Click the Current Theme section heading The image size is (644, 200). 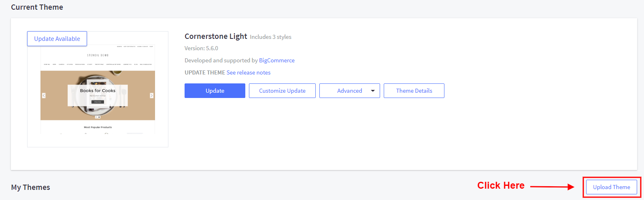tap(37, 7)
